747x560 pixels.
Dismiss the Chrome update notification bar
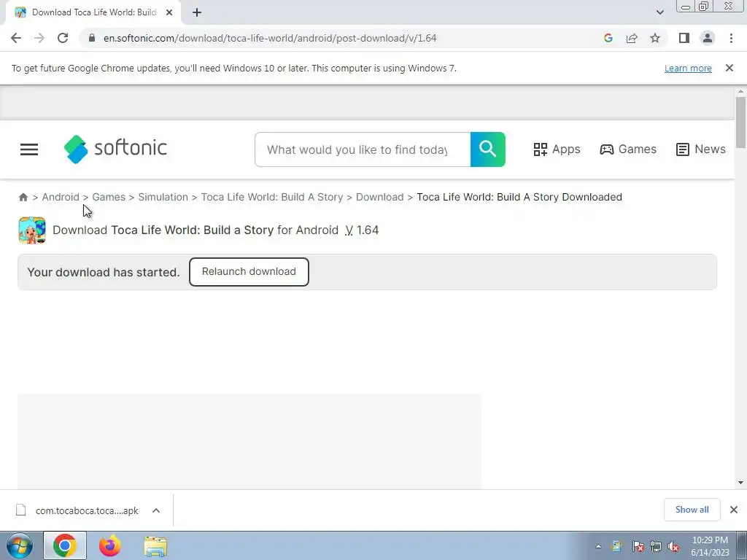point(729,68)
